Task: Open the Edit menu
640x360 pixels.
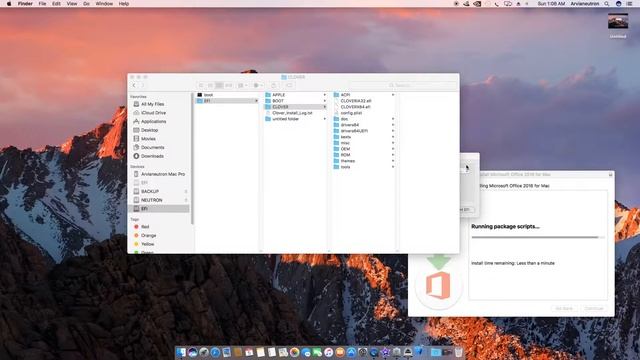Action: (56, 4)
